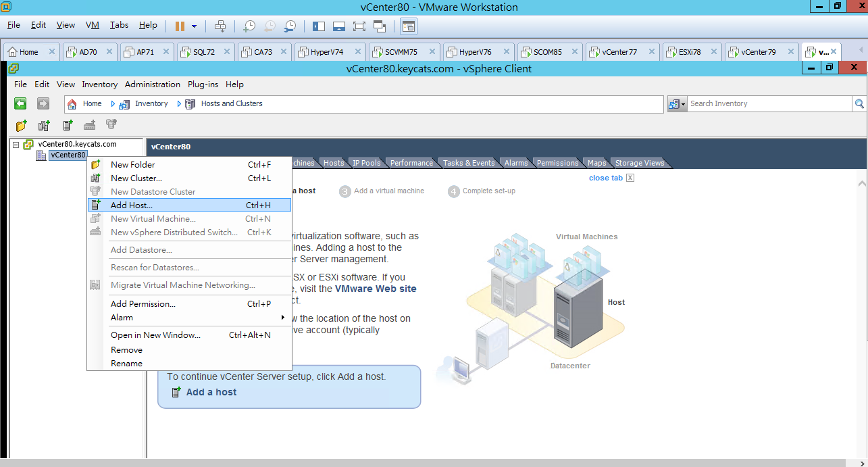Viewport: 868px width, 467px height.
Task: Choose Add Host... from the context menu
Action: pos(190,205)
